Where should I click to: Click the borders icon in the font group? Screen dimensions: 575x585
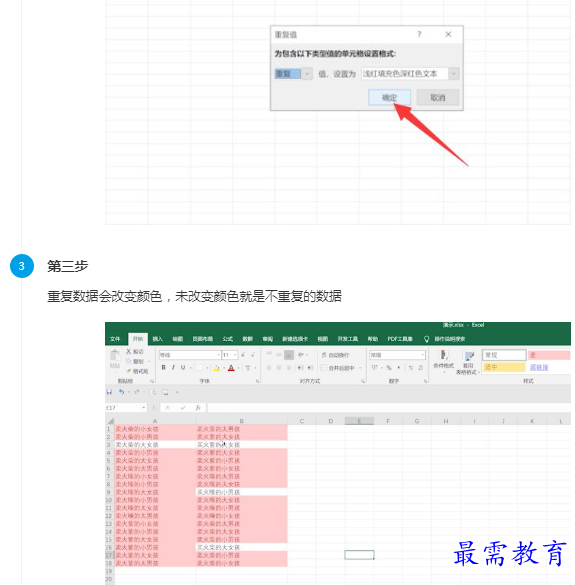[x=200, y=368]
